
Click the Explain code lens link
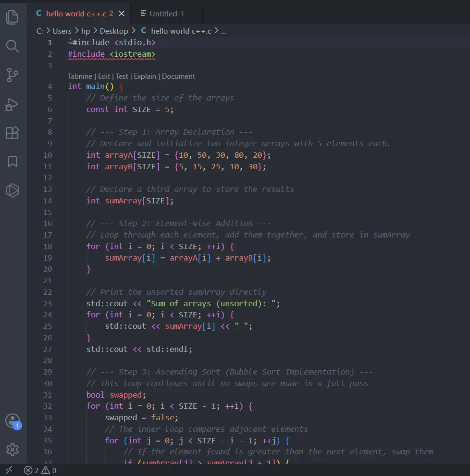tap(145, 76)
